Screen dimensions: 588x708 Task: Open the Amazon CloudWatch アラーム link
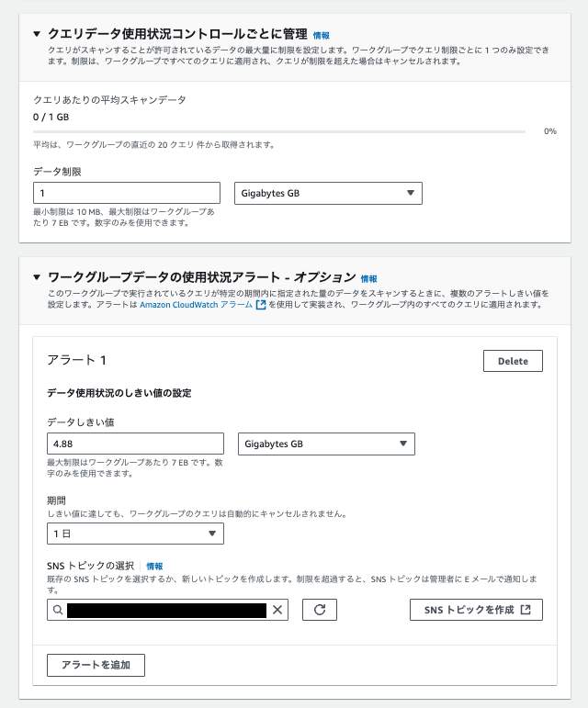click(196, 305)
